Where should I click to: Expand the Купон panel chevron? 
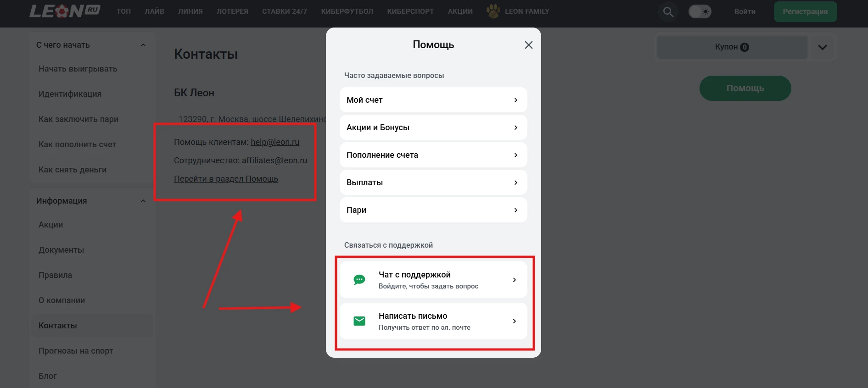pyautogui.click(x=823, y=47)
